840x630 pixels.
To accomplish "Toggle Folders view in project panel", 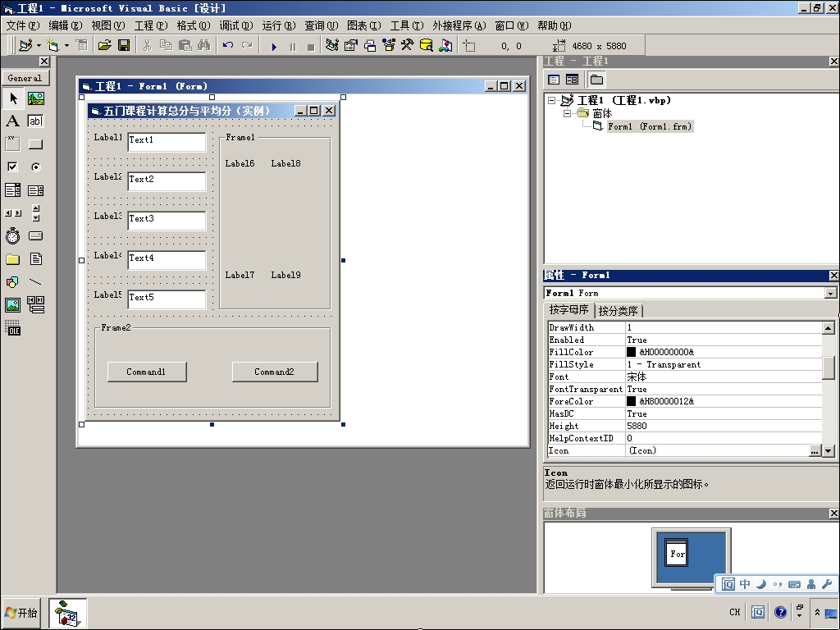I will pos(596,80).
